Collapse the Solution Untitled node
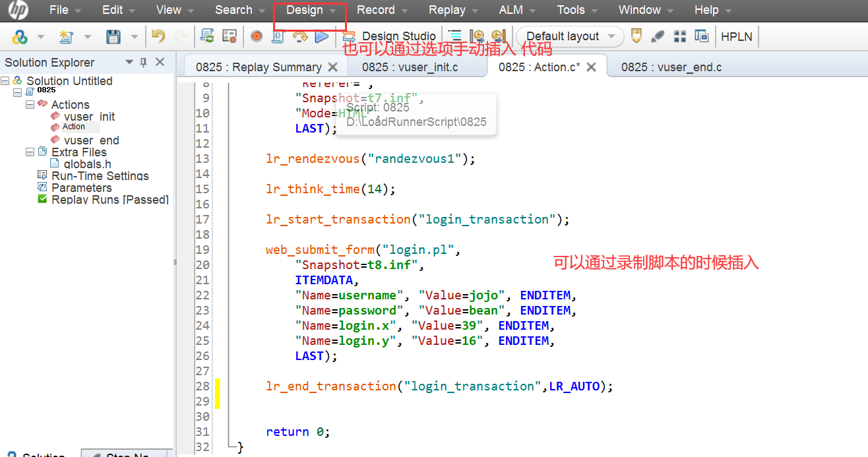Screen dimensions: 868x457 [5, 80]
